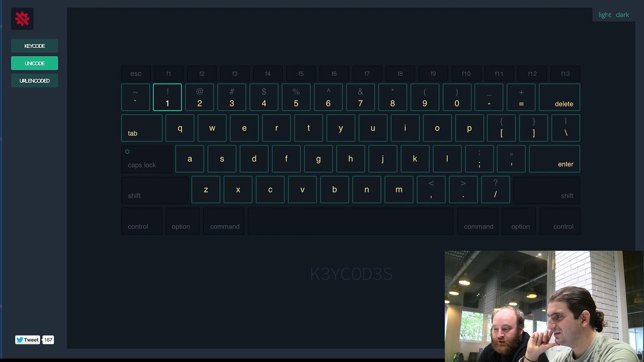Click the 6 / ^ key
Image resolution: width=644 pixels, height=362 pixels.
(329, 97)
